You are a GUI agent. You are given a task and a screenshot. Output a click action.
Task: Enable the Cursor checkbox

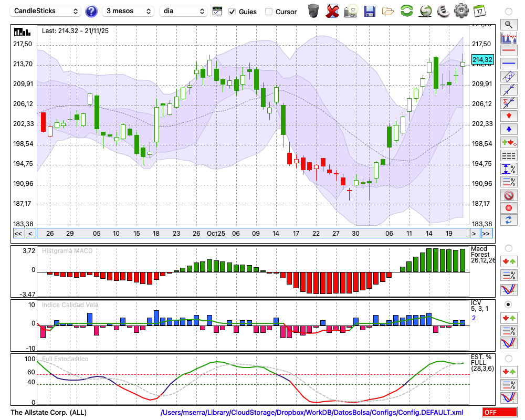tap(269, 12)
